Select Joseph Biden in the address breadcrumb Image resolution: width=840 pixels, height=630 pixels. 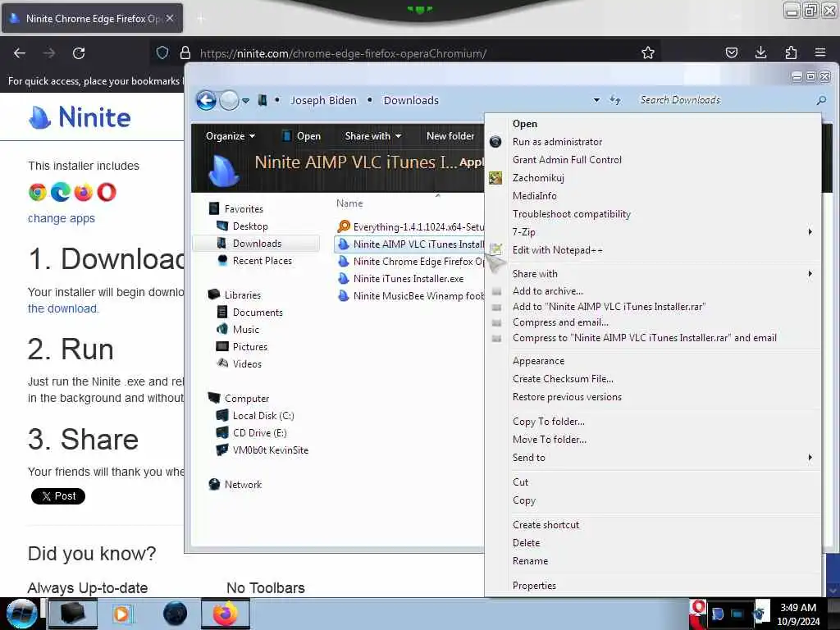(x=323, y=100)
